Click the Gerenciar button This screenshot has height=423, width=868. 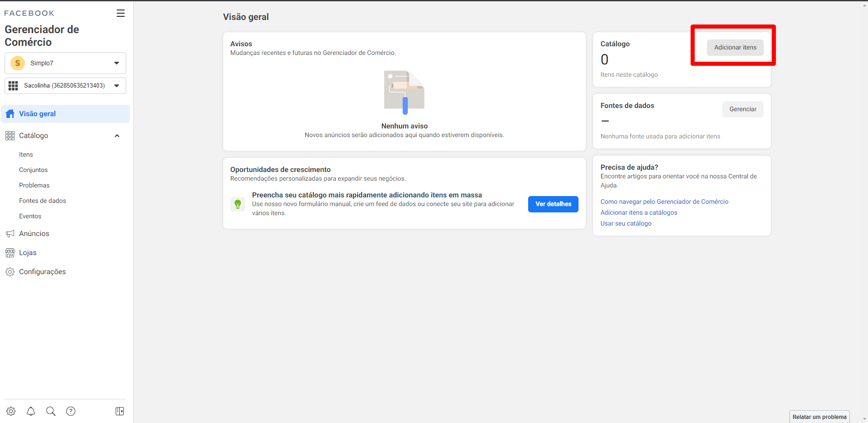(743, 109)
